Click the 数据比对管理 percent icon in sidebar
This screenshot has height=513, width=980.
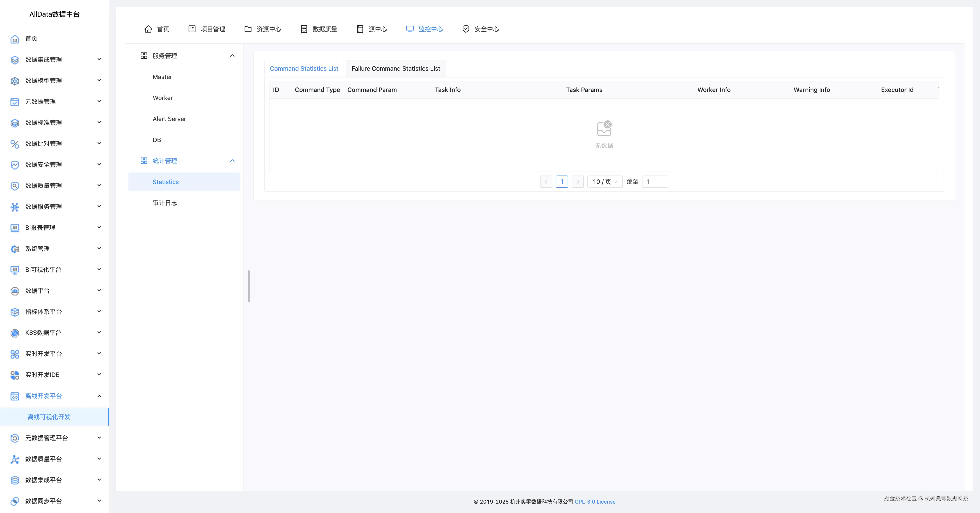click(14, 144)
